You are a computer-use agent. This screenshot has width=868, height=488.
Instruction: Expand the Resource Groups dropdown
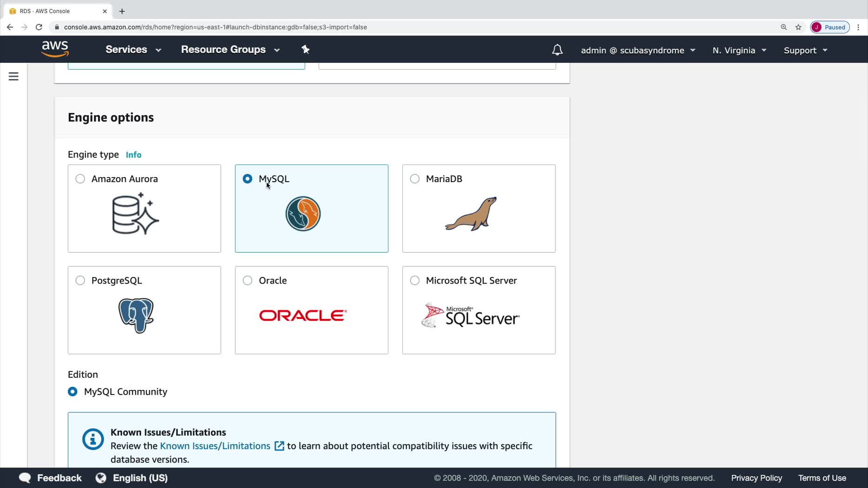(230, 49)
